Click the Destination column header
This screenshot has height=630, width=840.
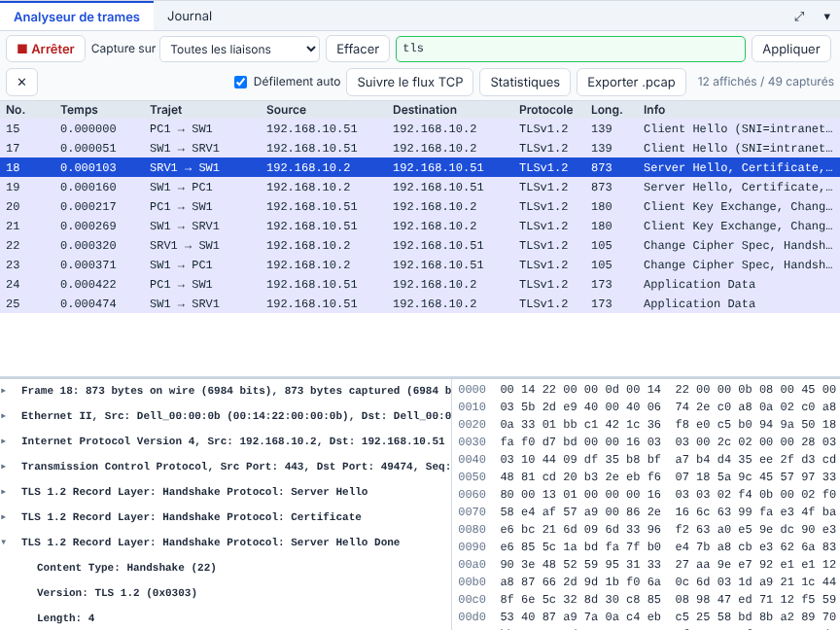tap(425, 110)
